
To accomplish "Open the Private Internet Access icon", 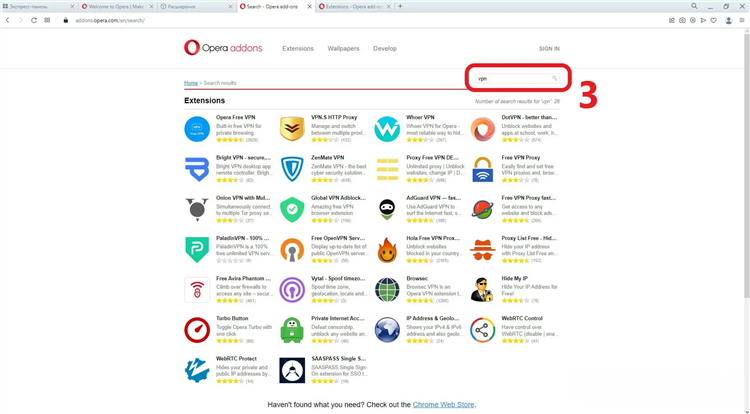I will click(292, 330).
